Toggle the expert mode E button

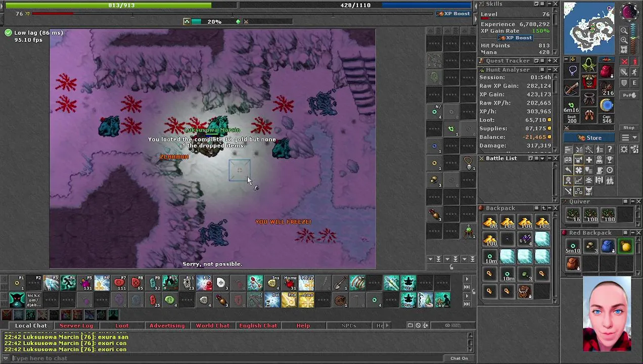634,82
